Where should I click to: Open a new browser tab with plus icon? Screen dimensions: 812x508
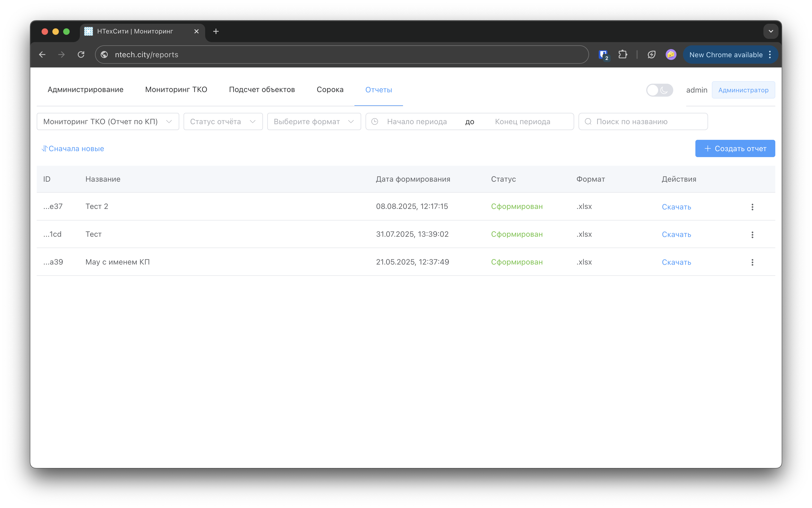click(x=216, y=31)
